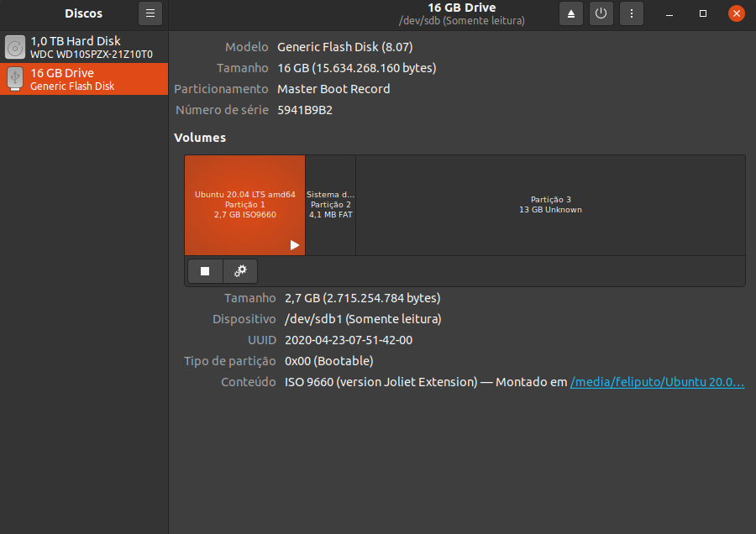Click the hard disk icon in sidebar
The width and height of the screenshot is (756, 534).
pyautogui.click(x=15, y=47)
